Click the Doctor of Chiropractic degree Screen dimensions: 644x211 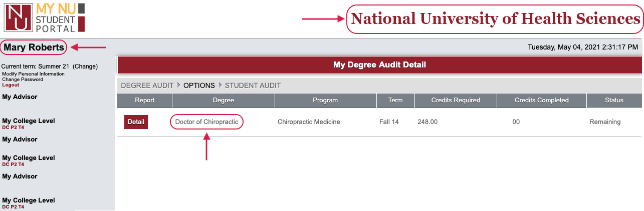(x=206, y=122)
